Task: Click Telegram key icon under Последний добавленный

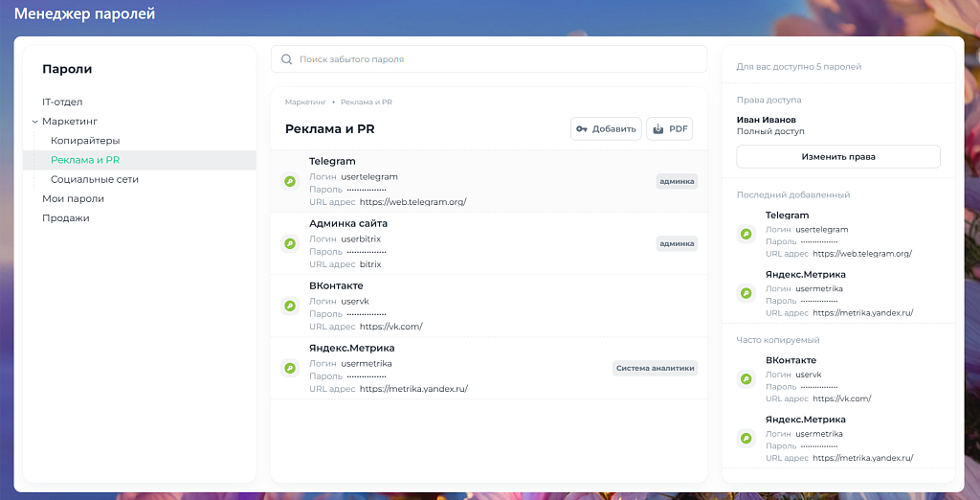Action: click(x=746, y=234)
